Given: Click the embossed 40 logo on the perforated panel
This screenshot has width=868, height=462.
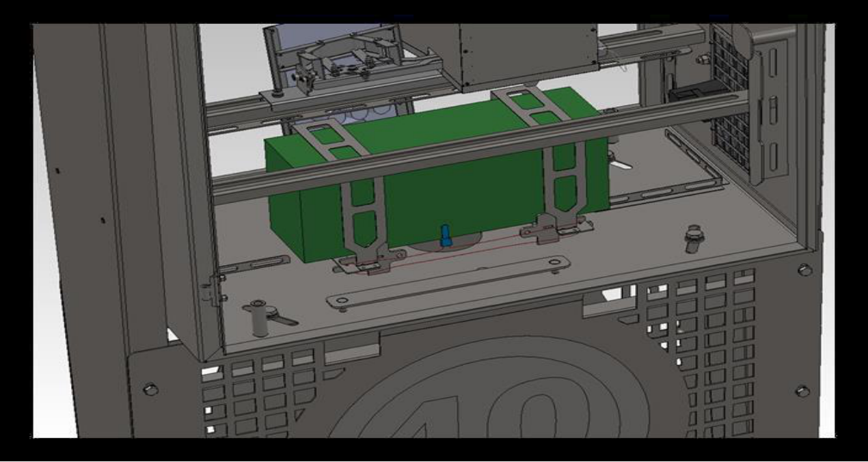Looking at the screenshot, I should coord(489,386).
